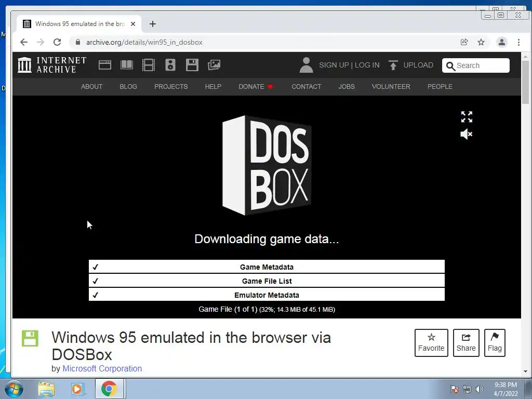Open the ABOUT menu item

91,87
